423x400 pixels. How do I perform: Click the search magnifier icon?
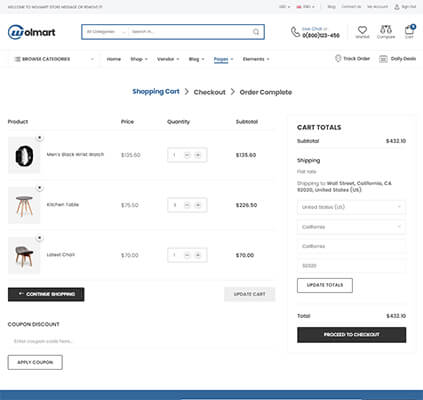(x=256, y=32)
